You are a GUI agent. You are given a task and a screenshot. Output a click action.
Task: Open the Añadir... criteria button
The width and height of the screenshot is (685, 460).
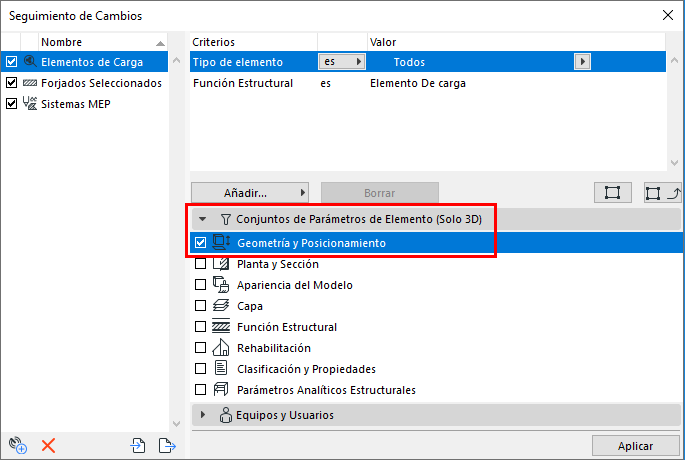coord(250,193)
